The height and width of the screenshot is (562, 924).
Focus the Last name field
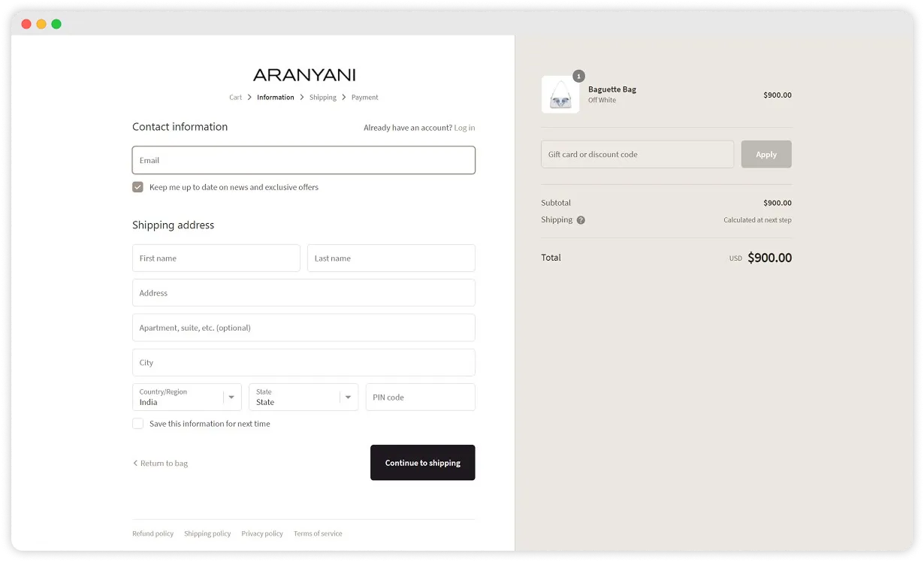click(391, 258)
